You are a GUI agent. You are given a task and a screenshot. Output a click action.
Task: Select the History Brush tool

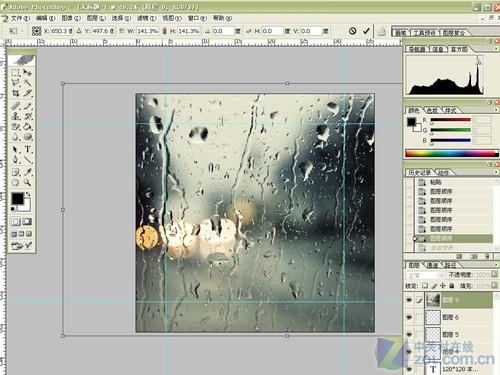28,116
